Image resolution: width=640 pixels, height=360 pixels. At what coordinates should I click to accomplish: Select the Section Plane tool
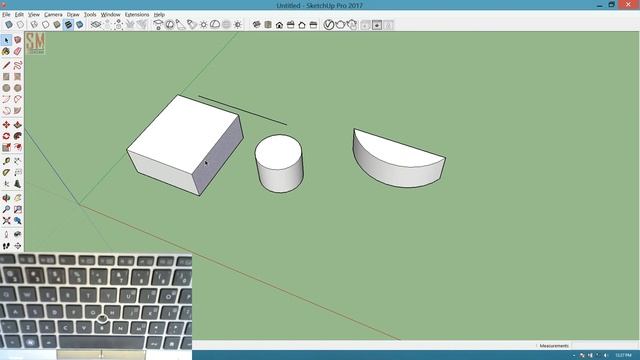[x=18, y=246]
